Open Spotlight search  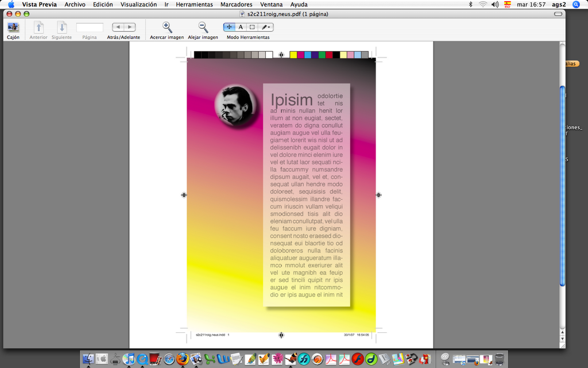[577, 5]
